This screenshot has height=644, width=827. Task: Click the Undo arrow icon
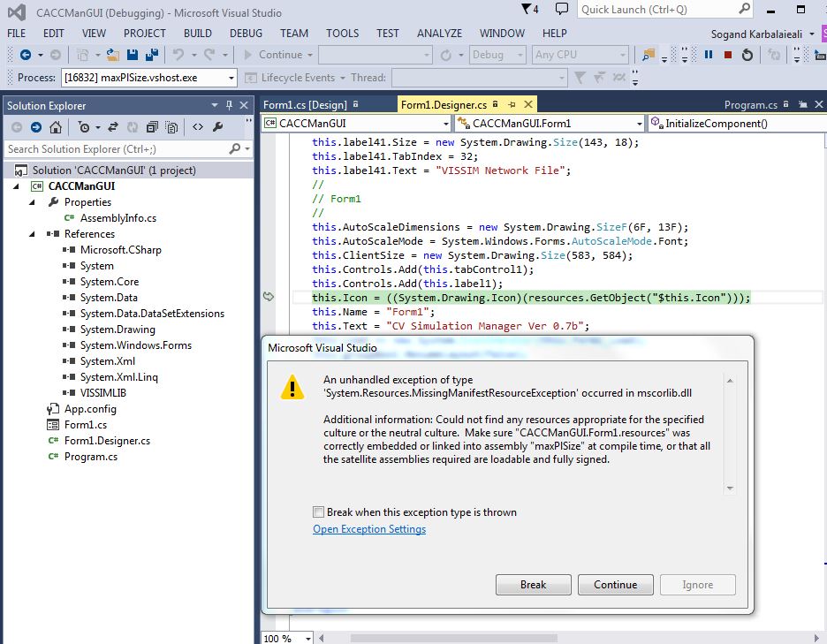coord(178,54)
